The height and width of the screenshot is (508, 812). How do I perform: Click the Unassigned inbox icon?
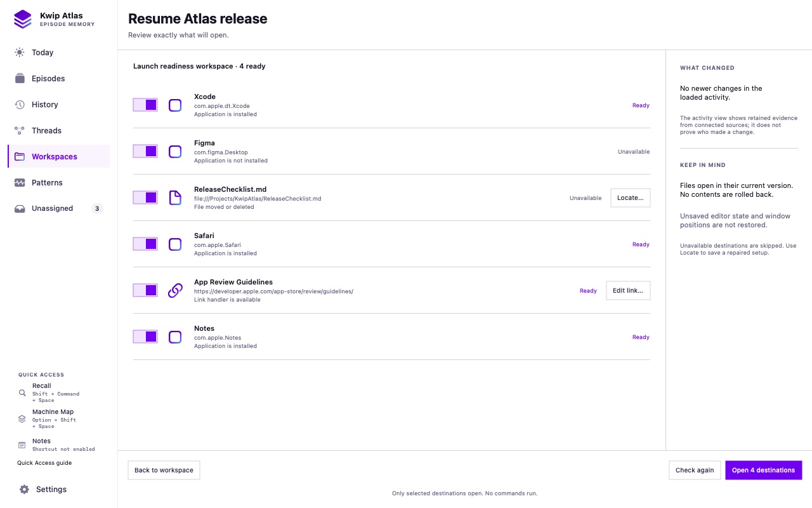point(20,209)
